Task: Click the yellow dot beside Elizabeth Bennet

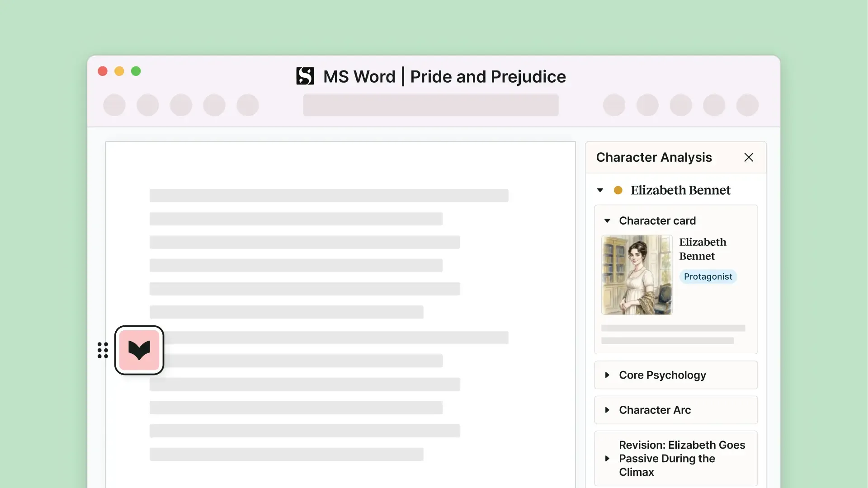Action: [618, 190]
